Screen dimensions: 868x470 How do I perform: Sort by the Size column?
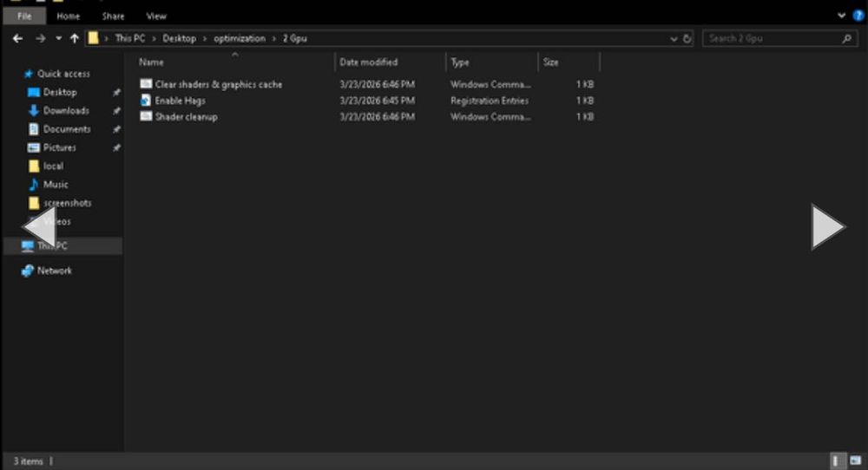tap(551, 62)
